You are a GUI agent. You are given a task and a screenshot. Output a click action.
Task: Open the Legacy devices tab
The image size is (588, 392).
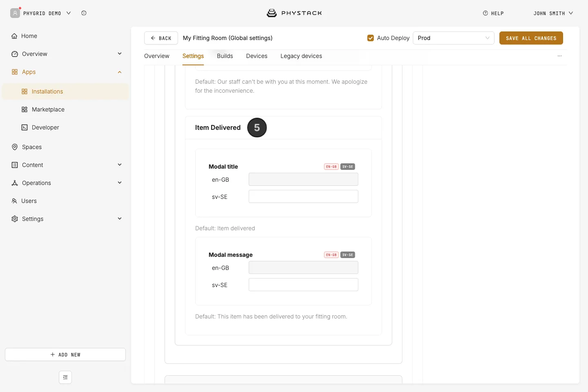pyautogui.click(x=301, y=56)
